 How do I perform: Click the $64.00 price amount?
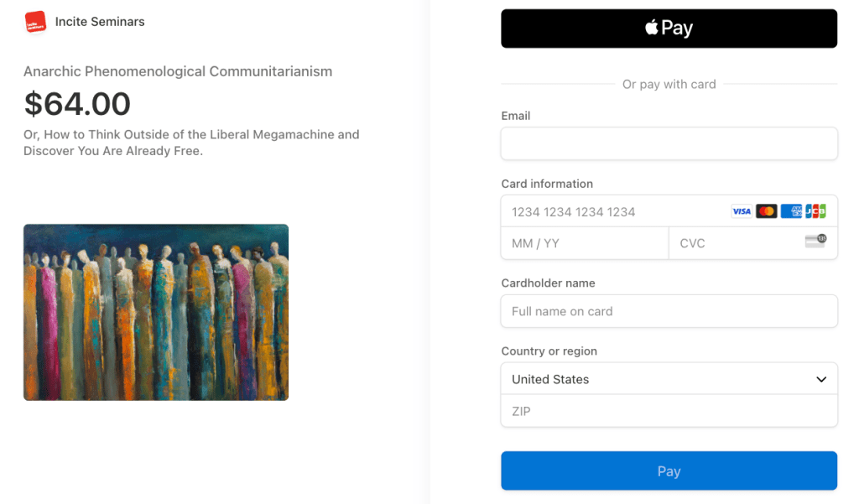coord(77,104)
